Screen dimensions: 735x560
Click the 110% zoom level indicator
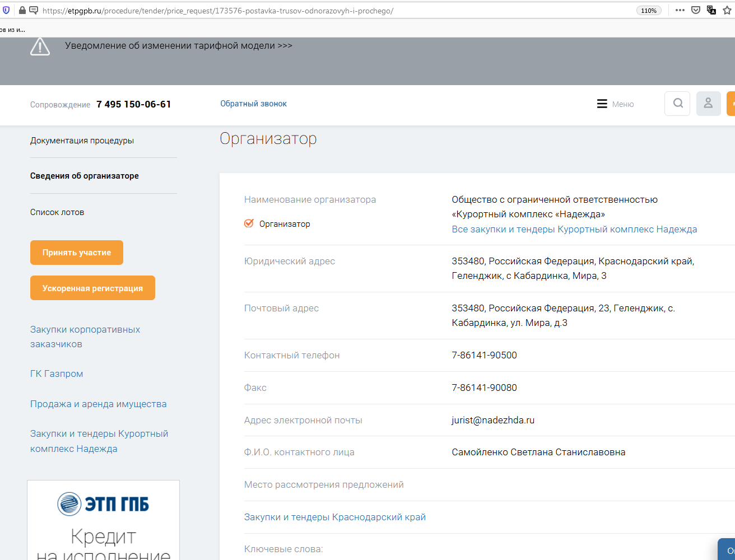pos(649,11)
